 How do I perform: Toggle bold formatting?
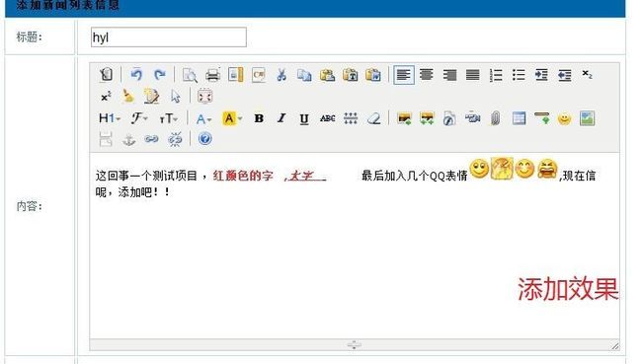click(259, 118)
